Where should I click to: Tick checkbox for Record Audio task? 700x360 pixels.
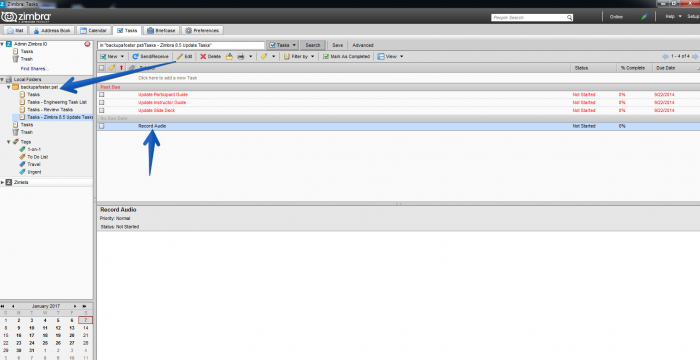pos(102,126)
